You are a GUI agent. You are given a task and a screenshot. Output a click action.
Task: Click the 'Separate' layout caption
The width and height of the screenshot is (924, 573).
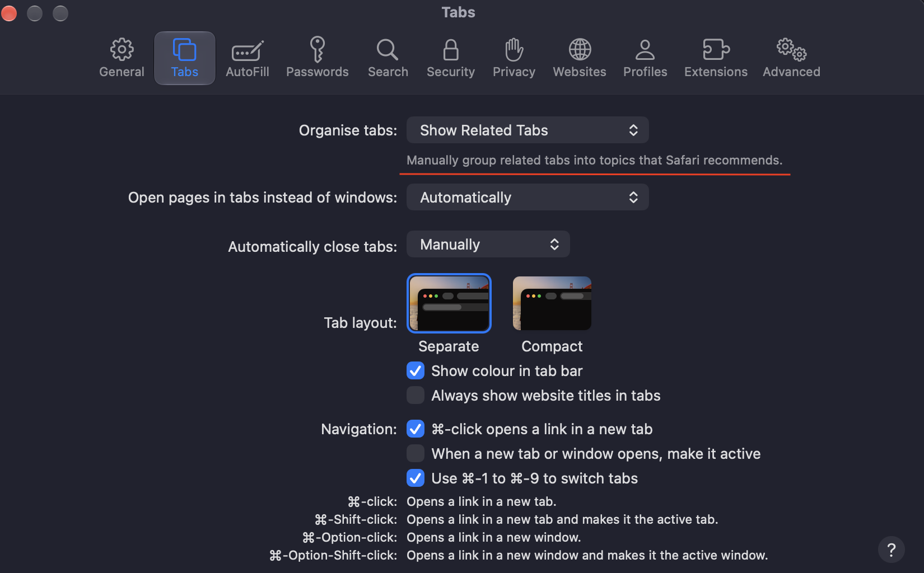coord(449,346)
